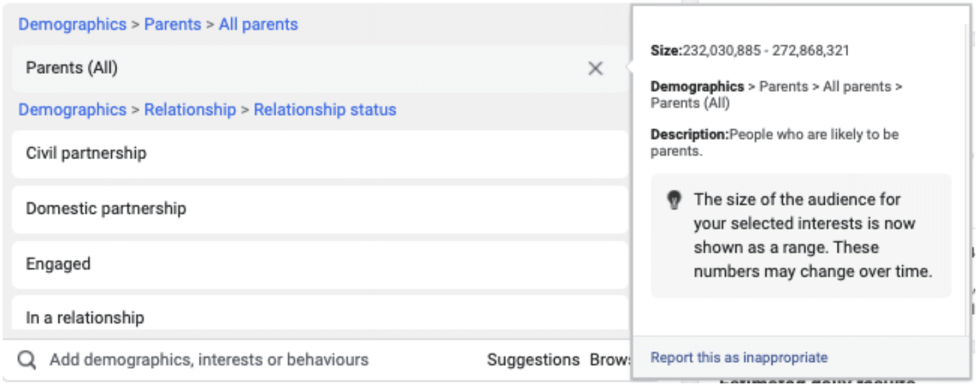Open the Demographics breadcrumb link
Image resolution: width=980 pixels, height=390 pixels.
click(x=72, y=24)
